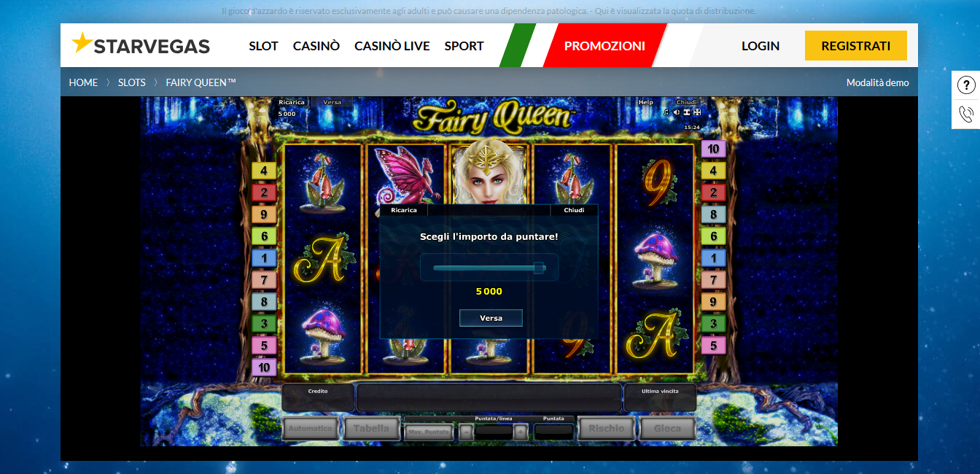
Task: Click the Login link
Action: (761, 46)
